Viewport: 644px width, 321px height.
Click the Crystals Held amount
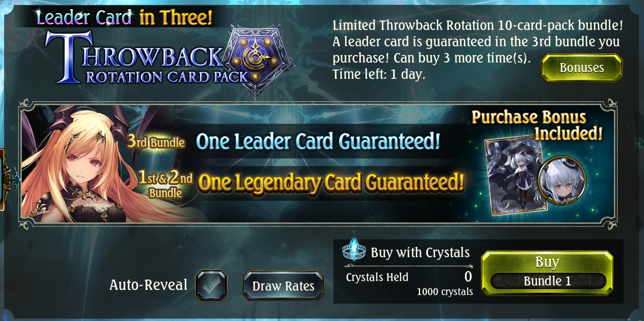coord(468,277)
